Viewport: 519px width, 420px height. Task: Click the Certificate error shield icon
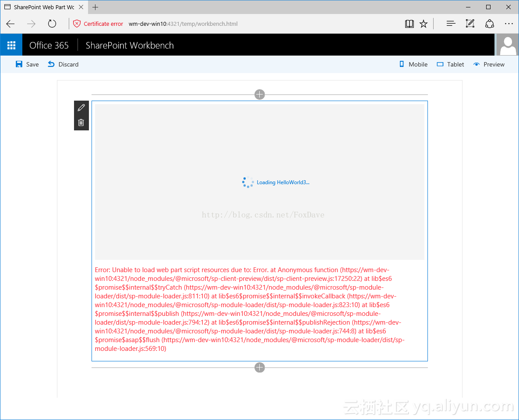point(77,24)
